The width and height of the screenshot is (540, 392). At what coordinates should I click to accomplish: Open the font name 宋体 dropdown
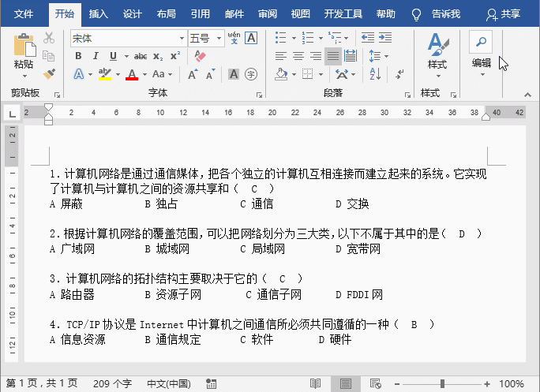pyautogui.click(x=181, y=38)
